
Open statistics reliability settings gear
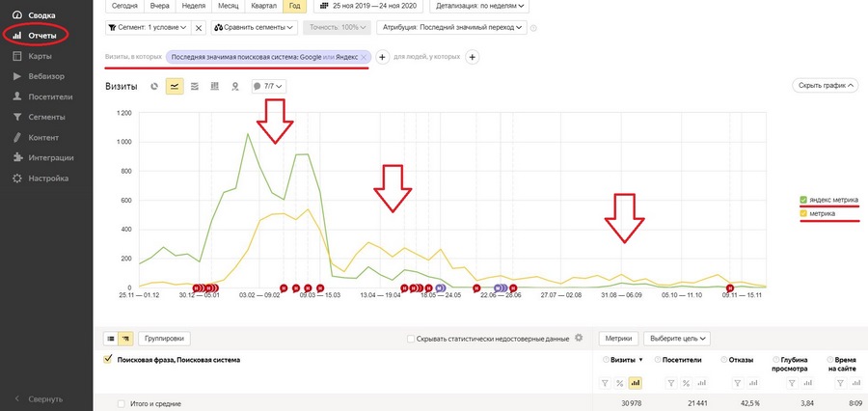[579, 338]
